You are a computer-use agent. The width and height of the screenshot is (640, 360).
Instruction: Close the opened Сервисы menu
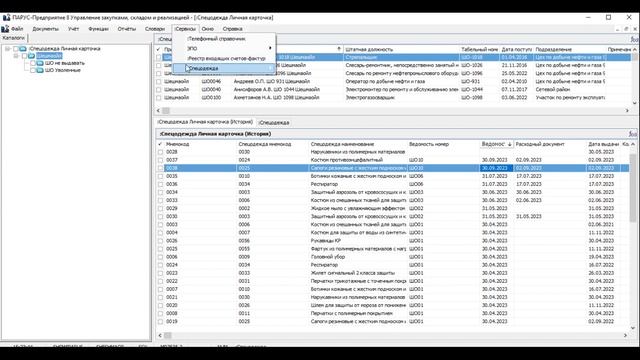coord(185,29)
